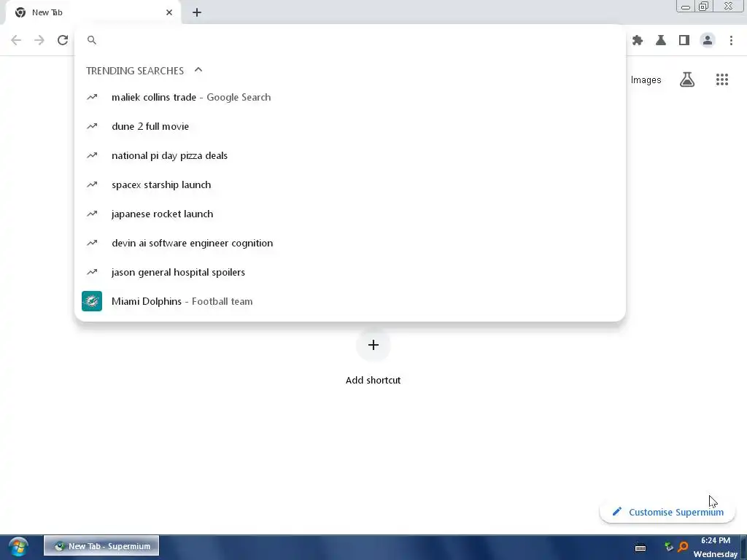Reload the page with refresh icon
Image resolution: width=747 pixels, height=560 pixels.
pos(63,40)
